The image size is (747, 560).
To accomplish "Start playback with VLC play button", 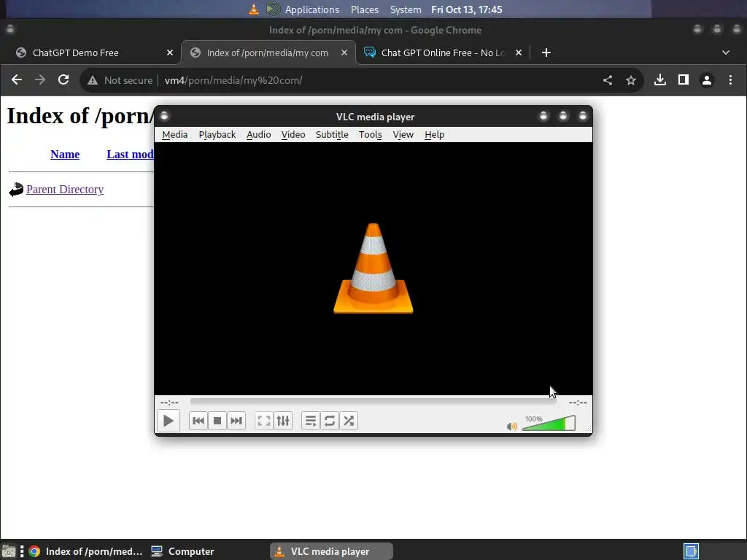I will pyautogui.click(x=169, y=421).
